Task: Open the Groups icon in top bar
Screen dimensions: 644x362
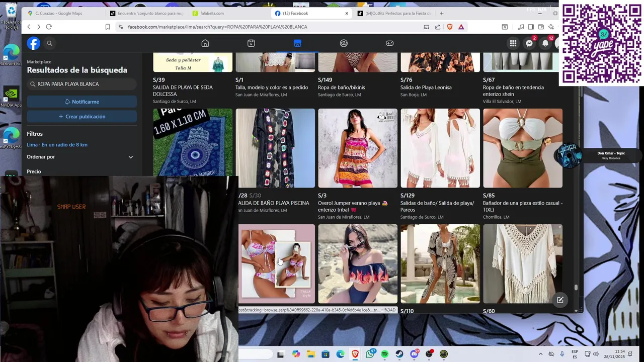Action: (344, 43)
